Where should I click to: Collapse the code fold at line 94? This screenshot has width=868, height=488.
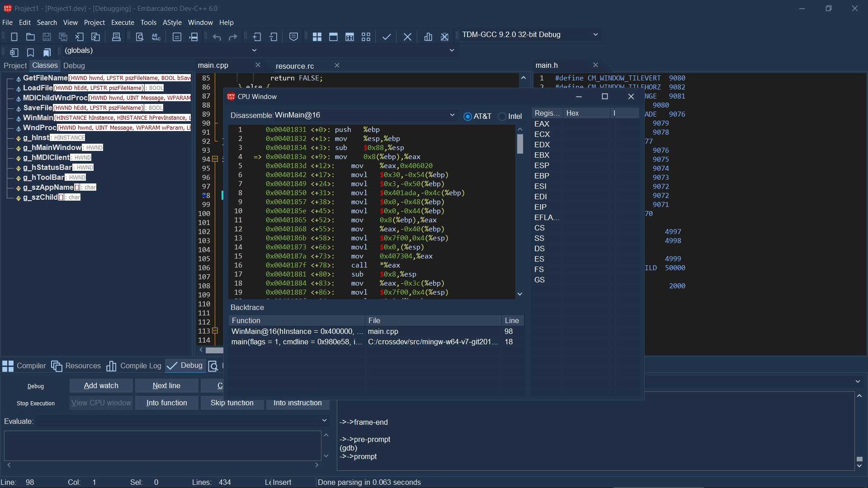215,159
